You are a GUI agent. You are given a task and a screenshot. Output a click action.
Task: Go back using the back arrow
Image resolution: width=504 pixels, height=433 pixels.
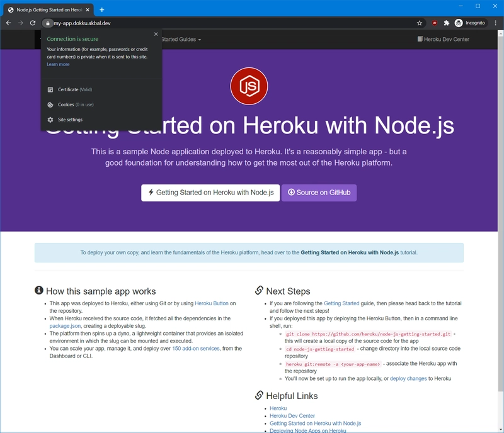click(8, 23)
